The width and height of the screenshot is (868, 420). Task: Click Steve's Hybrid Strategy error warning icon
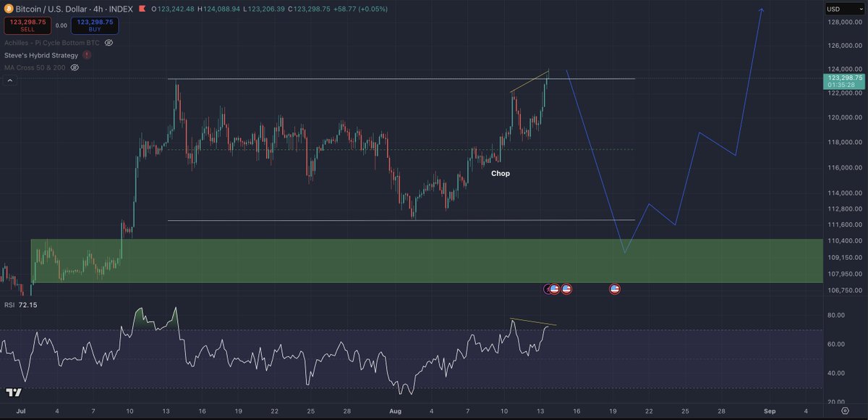87,55
